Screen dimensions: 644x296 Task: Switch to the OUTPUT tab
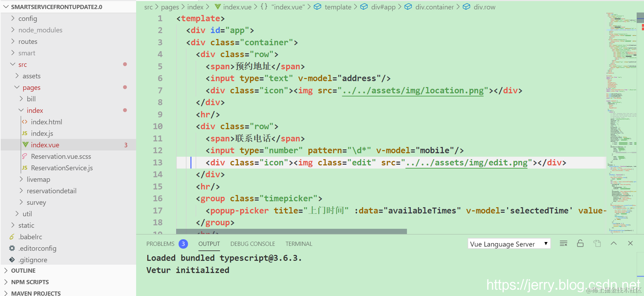tap(209, 244)
